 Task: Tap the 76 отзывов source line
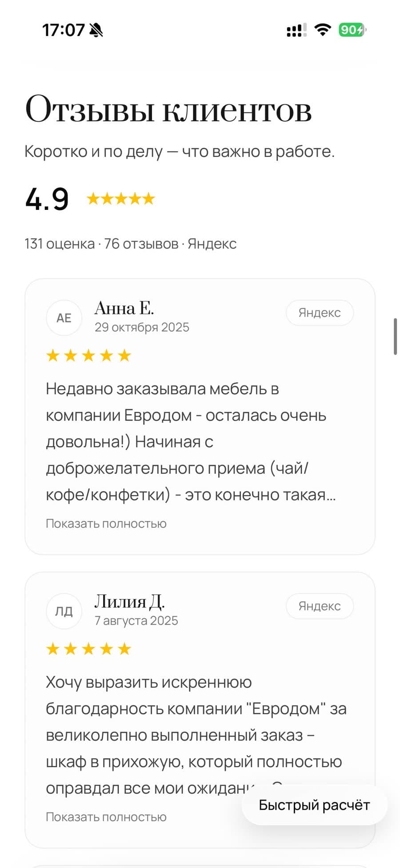coord(141,243)
